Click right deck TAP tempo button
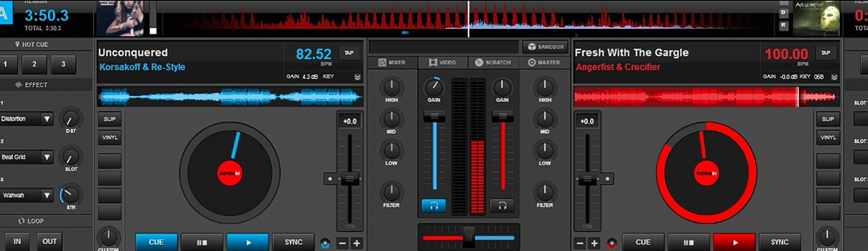Image resolution: width=868 pixels, height=251 pixels. [826, 53]
